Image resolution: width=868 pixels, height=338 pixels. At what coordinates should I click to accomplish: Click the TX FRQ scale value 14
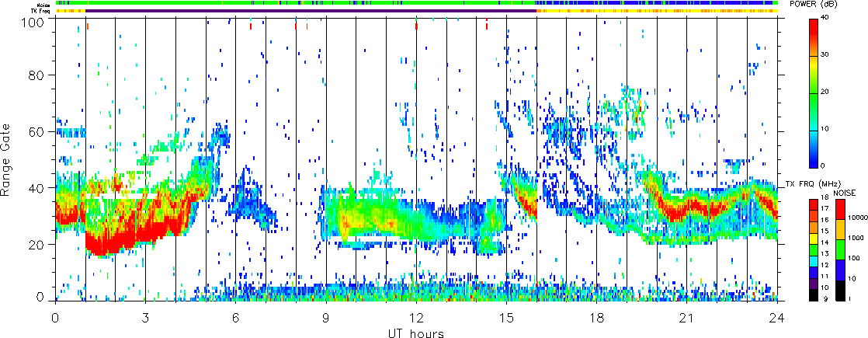coord(825,242)
